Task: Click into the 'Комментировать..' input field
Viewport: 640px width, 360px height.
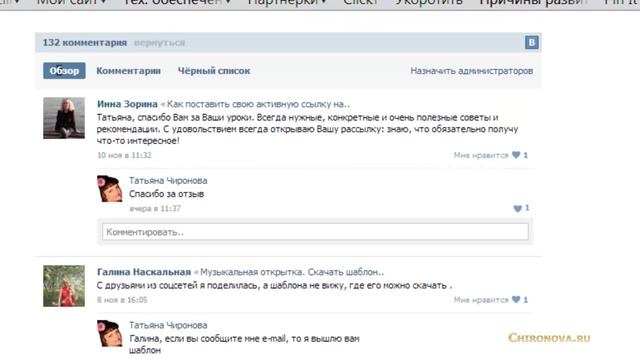Action: point(315,232)
